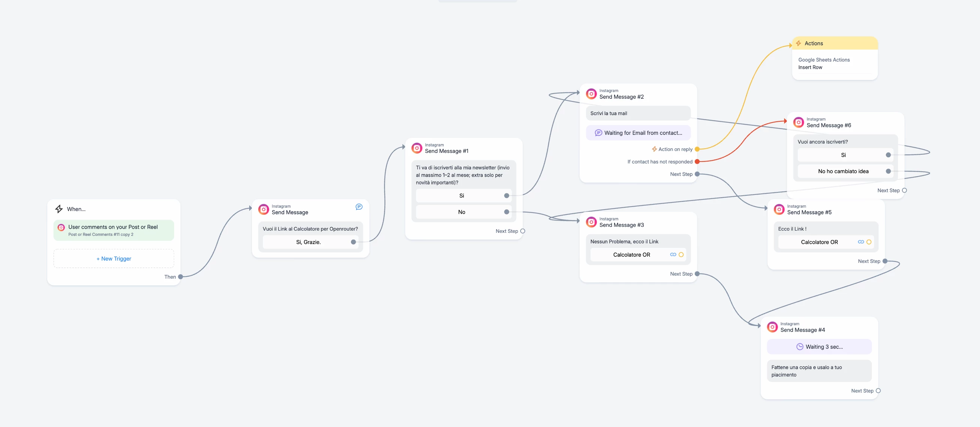This screenshot has width=980, height=427.
Task: Click the comment bubble icon on Send Message
Action: [359, 207]
